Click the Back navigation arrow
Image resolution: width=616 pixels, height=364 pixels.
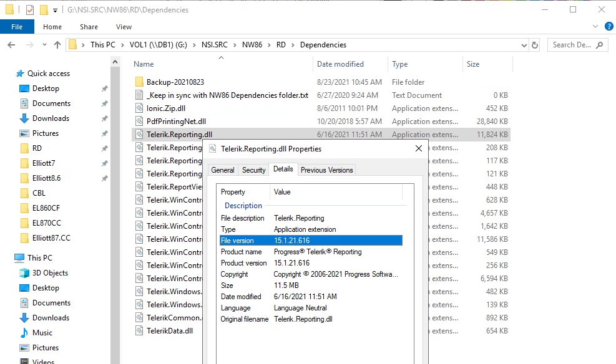pyautogui.click(x=11, y=45)
